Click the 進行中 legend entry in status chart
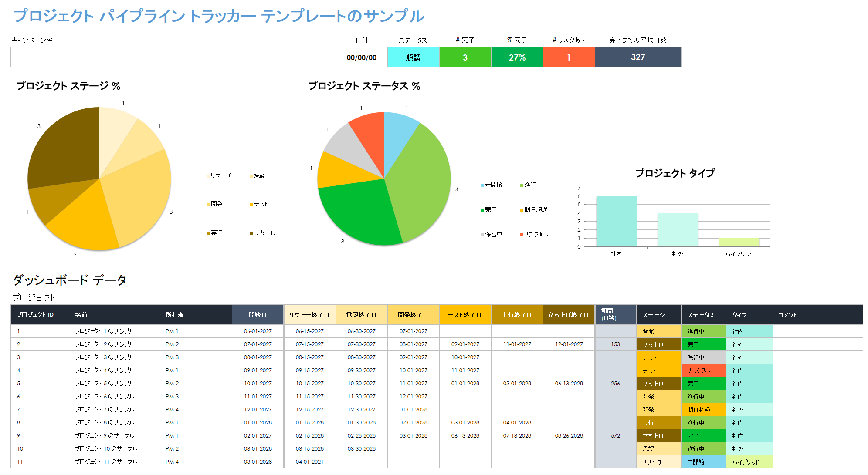This screenshot has height=475, width=868. tap(531, 185)
